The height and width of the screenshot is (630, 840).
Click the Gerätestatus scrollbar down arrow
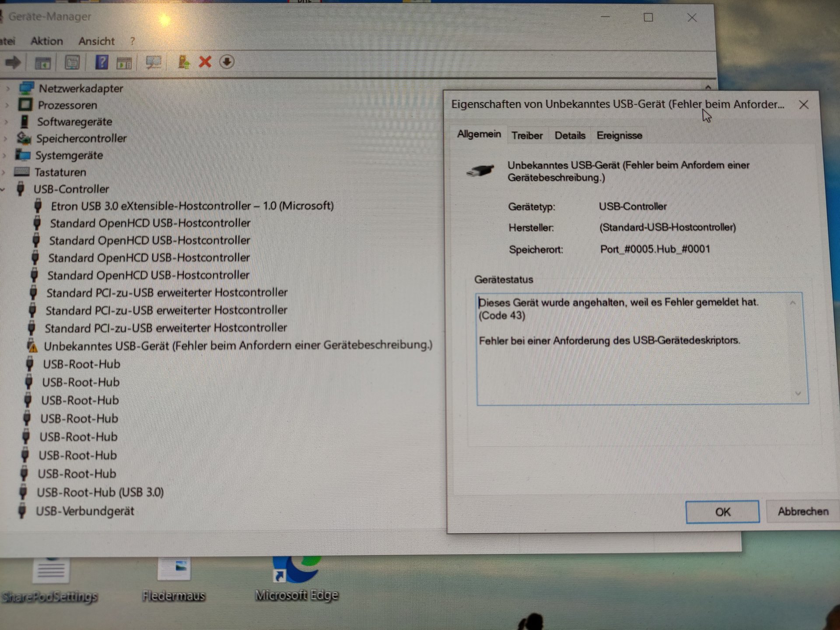798,393
